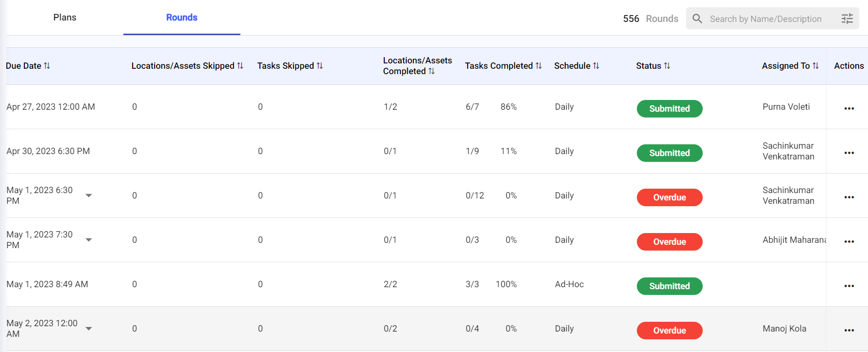868x352 pixels.
Task: Select the Rounds tab
Action: (181, 18)
